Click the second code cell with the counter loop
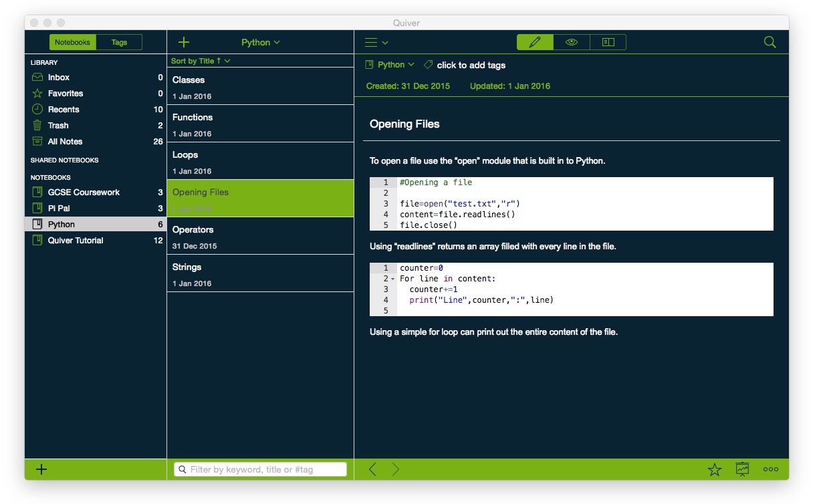The image size is (821, 504). 572,289
